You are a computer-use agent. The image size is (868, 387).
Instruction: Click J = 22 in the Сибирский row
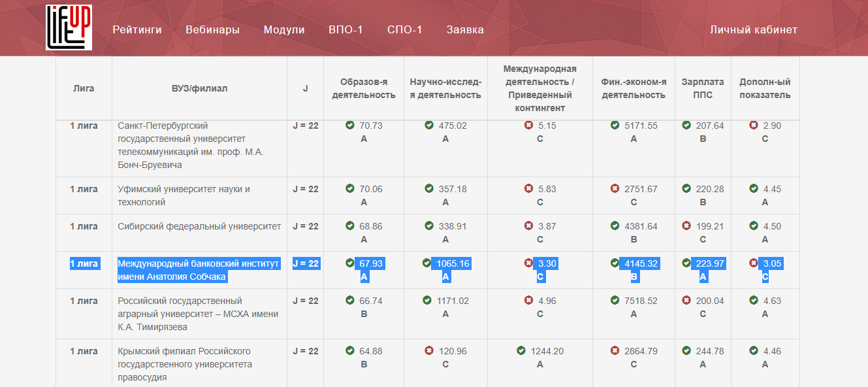[306, 226]
